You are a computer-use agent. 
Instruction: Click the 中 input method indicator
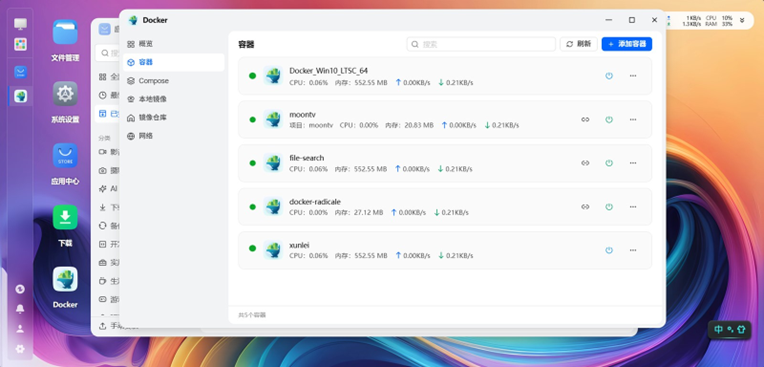tap(719, 329)
